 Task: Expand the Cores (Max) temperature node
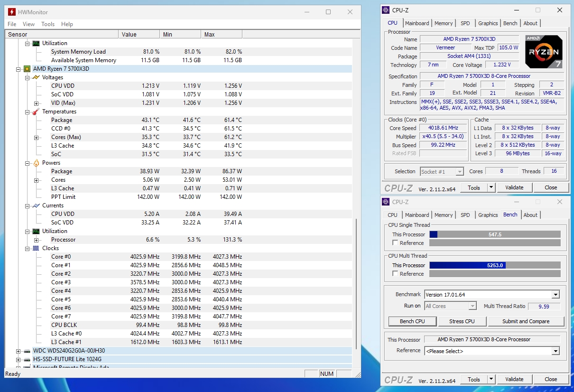coord(36,137)
